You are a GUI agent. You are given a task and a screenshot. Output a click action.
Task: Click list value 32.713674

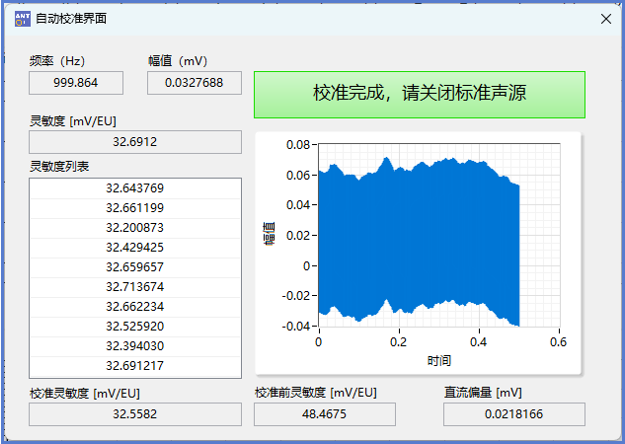[x=135, y=287]
